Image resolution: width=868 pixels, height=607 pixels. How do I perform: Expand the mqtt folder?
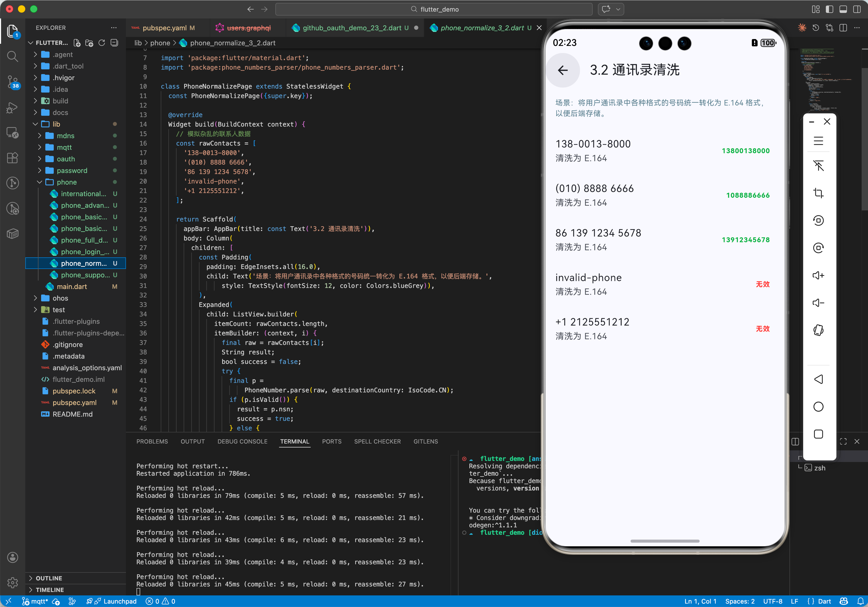tap(64, 147)
